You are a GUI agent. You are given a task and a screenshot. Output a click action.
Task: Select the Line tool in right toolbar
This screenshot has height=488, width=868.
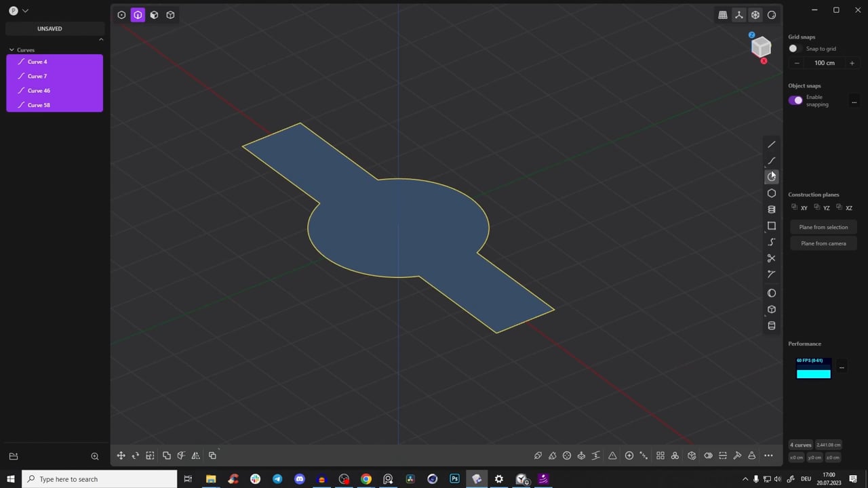771,144
